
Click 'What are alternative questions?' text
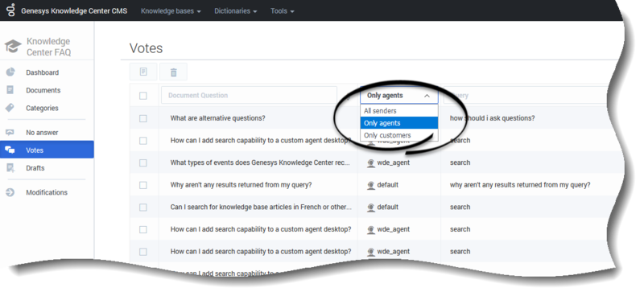pos(217,118)
